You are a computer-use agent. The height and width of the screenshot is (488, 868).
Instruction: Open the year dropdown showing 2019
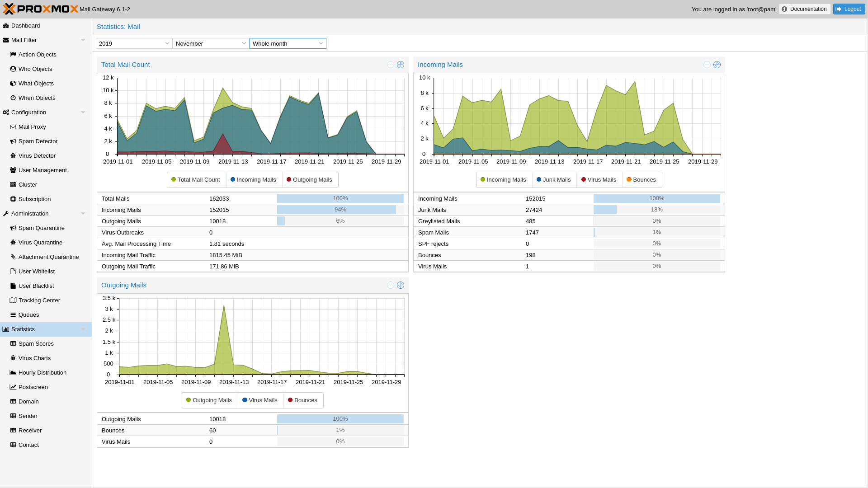(x=133, y=43)
